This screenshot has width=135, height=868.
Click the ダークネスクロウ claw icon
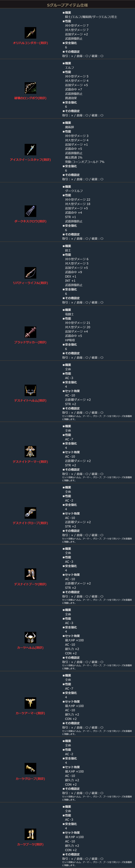(x=30, y=211)
